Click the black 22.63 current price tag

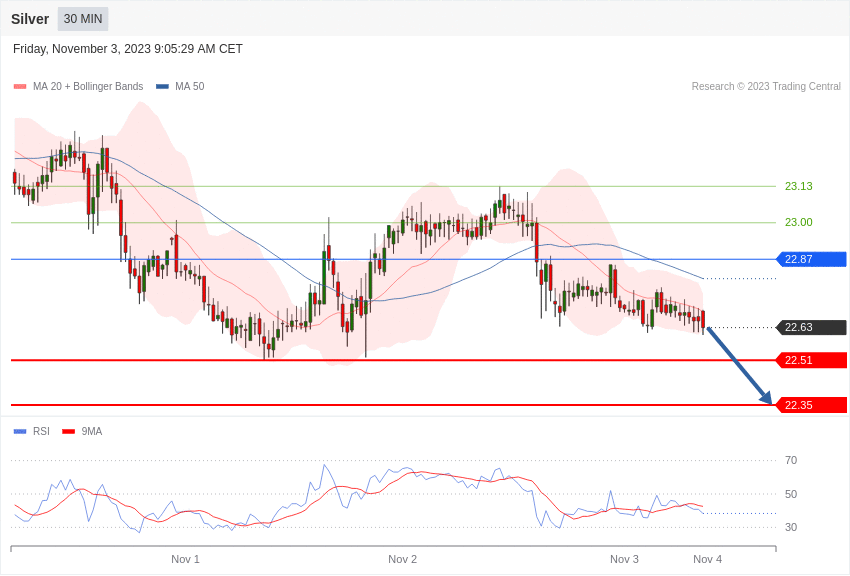812,327
